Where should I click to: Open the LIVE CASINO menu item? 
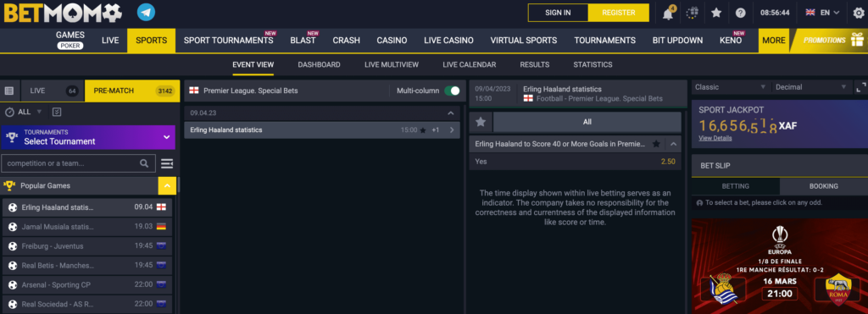448,41
